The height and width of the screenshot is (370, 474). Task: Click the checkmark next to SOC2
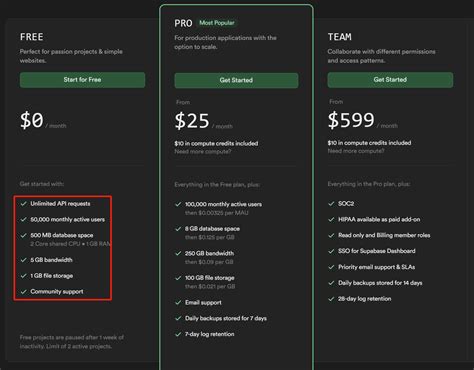[x=331, y=204]
